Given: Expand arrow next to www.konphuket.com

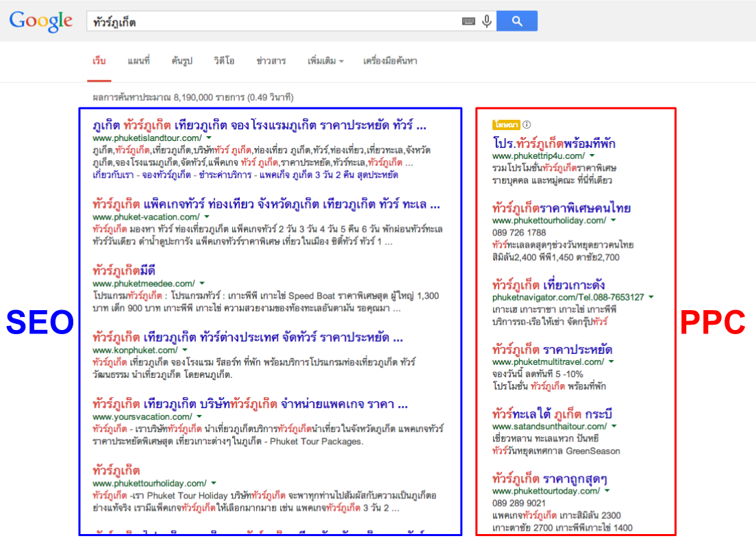Looking at the screenshot, I should [185, 351].
